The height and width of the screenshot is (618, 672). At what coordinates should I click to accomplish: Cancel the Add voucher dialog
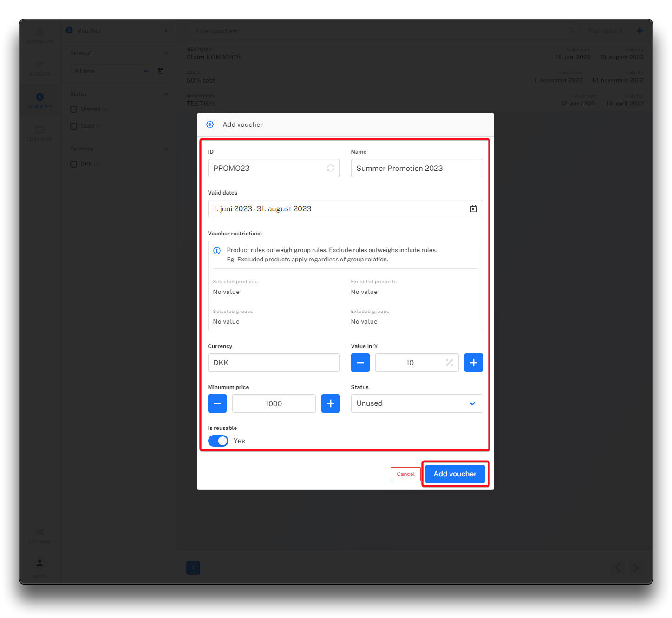(x=405, y=474)
